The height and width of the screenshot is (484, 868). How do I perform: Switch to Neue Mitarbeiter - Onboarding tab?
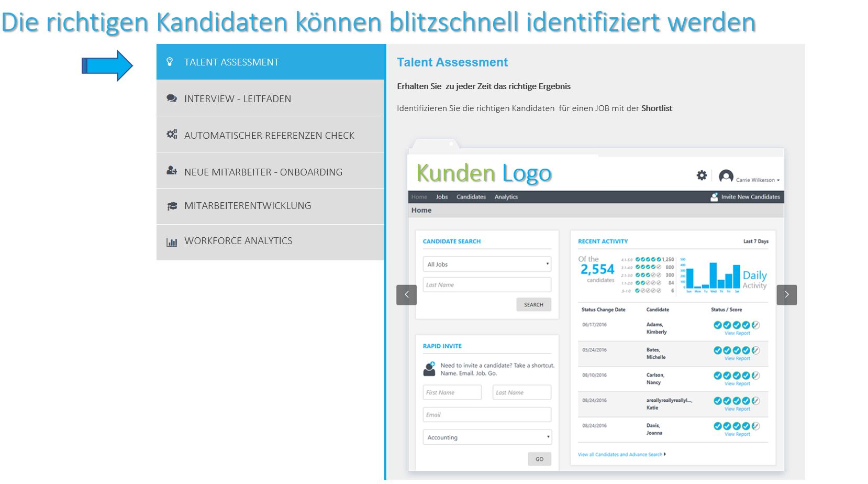pyautogui.click(x=271, y=171)
